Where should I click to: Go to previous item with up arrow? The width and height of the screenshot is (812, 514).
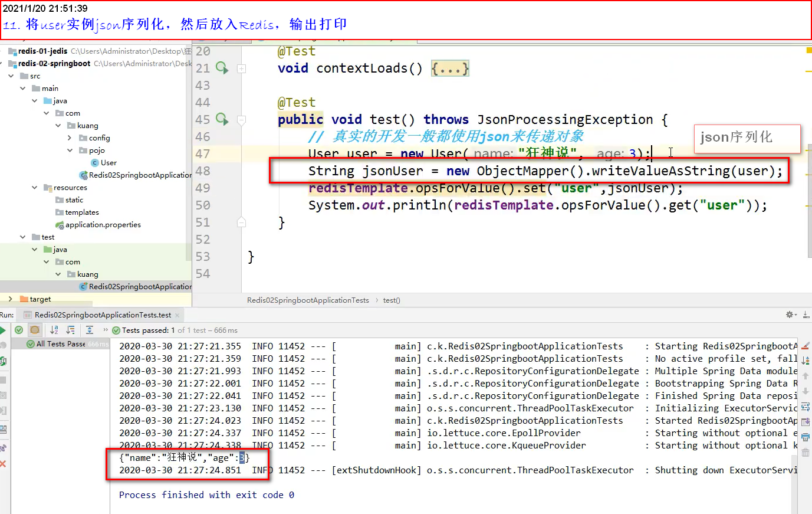click(x=806, y=376)
